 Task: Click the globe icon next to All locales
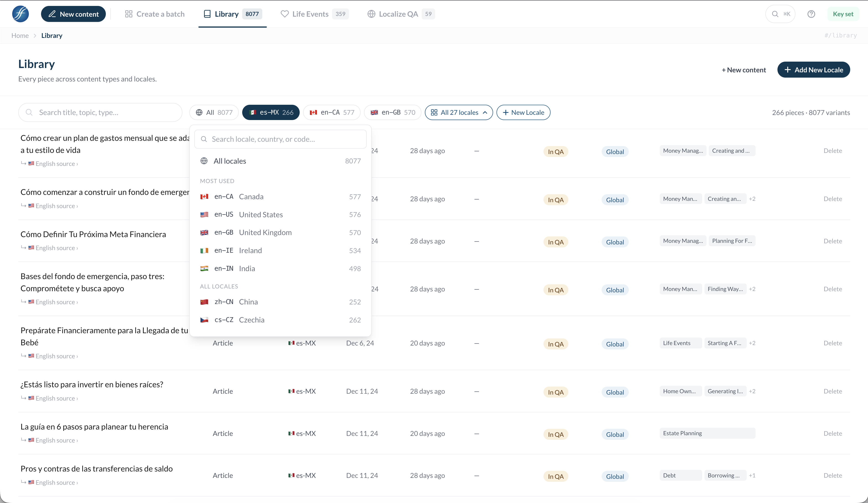pos(204,161)
